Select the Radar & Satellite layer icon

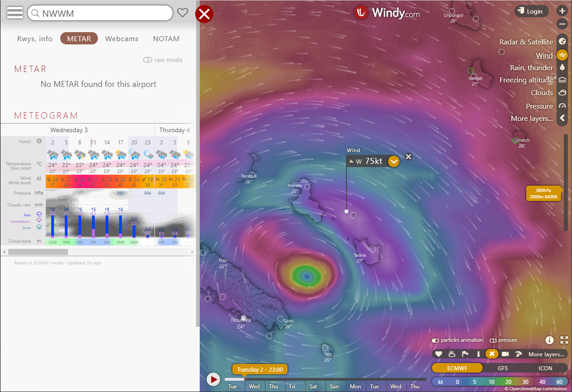pos(562,42)
